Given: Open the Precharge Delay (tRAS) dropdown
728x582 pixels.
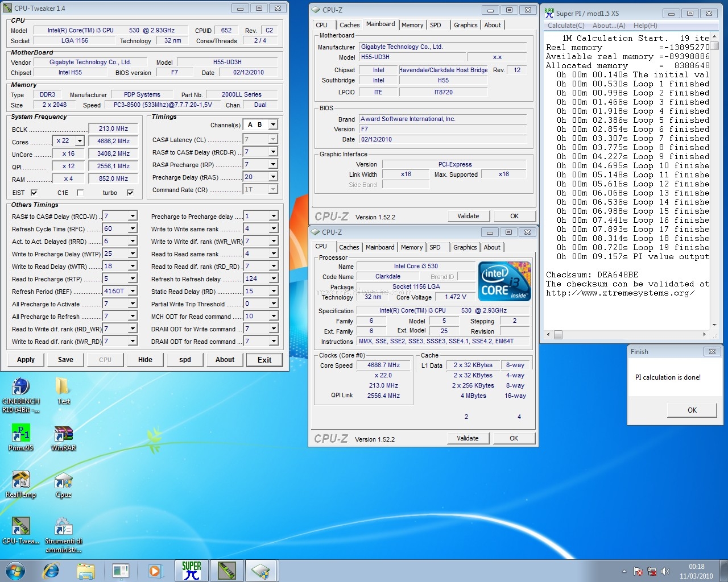Looking at the screenshot, I should [x=273, y=177].
